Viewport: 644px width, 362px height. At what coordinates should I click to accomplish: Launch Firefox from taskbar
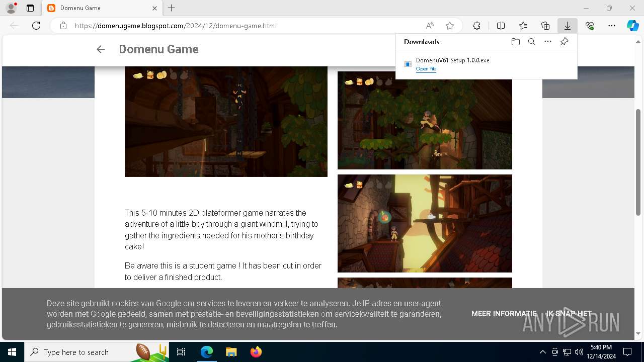[x=256, y=352]
